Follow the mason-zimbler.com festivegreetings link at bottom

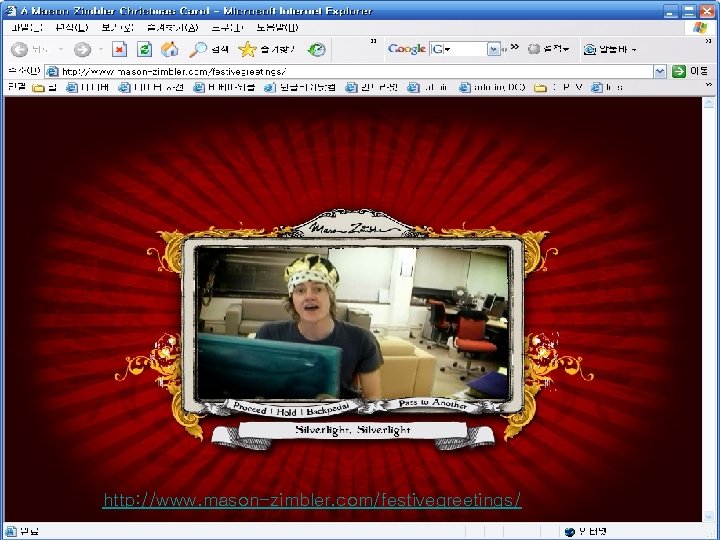(x=312, y=500)
